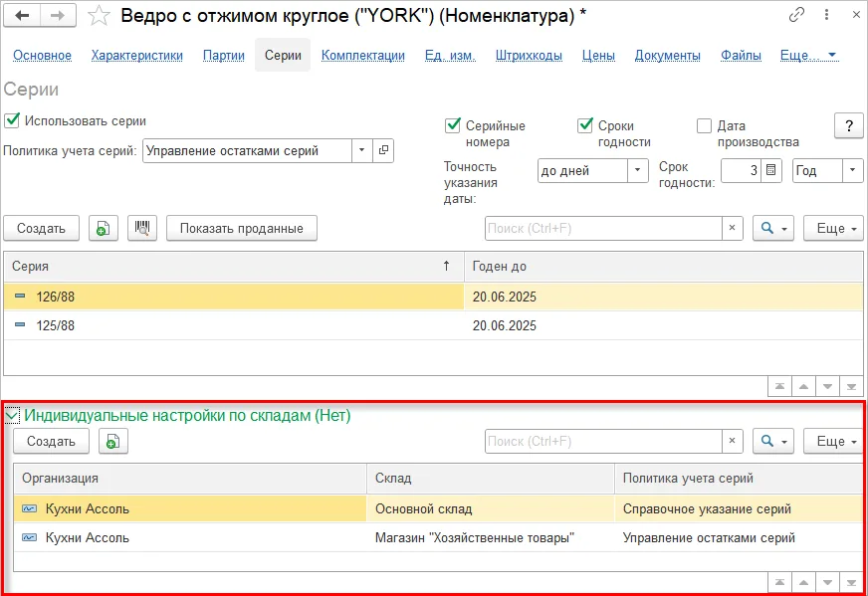Click the row icon of series 125/88
The height and width of the screenshot is (596, 868).
[20, 324]
